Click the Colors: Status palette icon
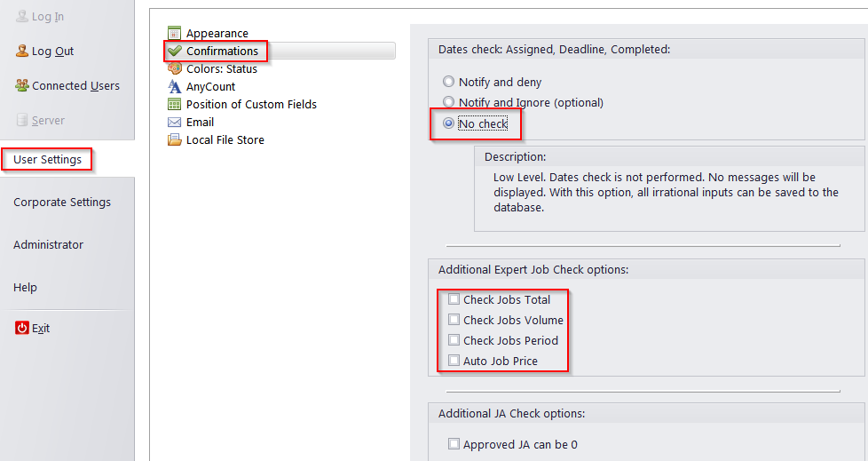The height and width of the screenshot is (461, 868). (x=174, y=68)
